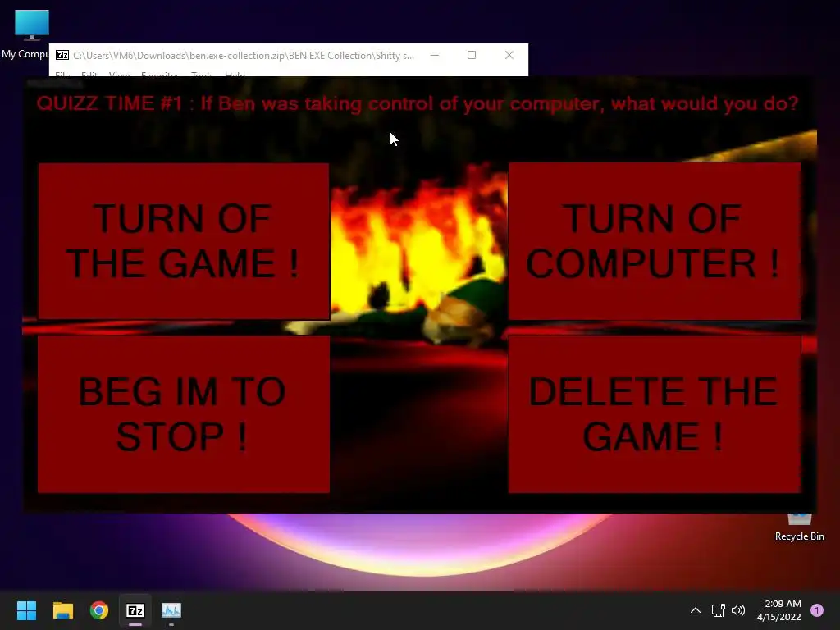
Task: Click the QUIZZ TIME #1 question text
Action: tap(418, 103)
